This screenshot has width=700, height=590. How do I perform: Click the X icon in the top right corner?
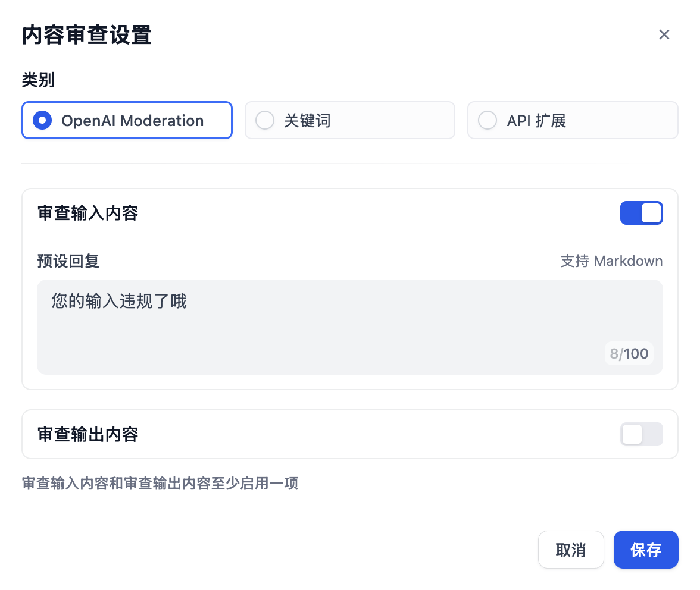tap(664, 34)
